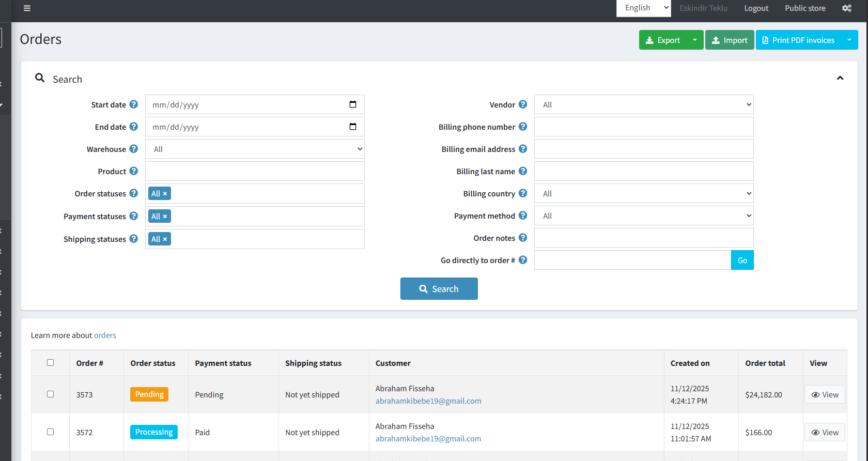This screenshot has width=868, height=461.
Task: Click Logout in the top bar
Action: coord(756,8)
